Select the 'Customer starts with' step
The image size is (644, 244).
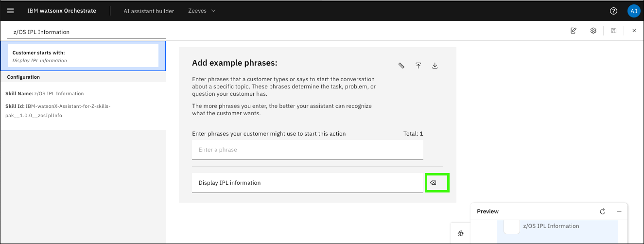click(x=83, y=56)
